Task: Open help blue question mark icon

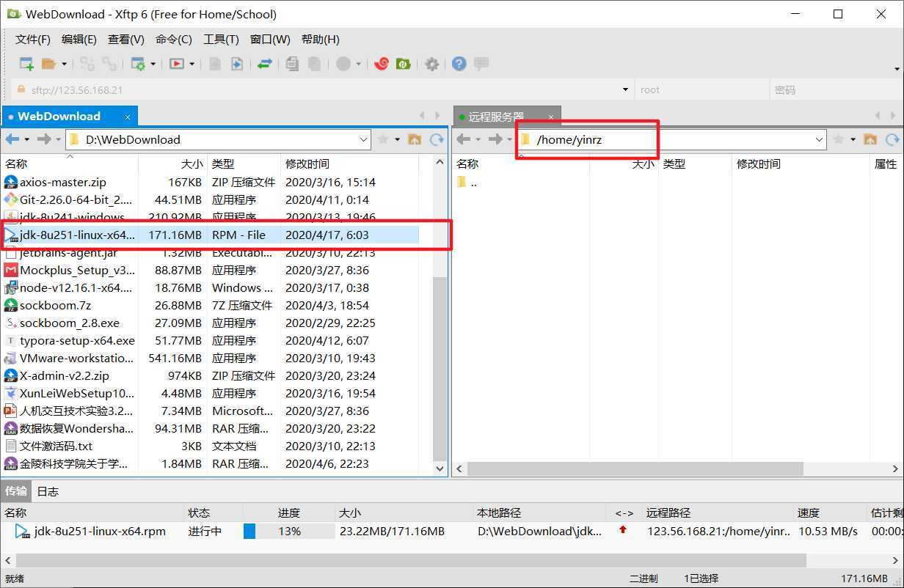Action: [459, 64]
